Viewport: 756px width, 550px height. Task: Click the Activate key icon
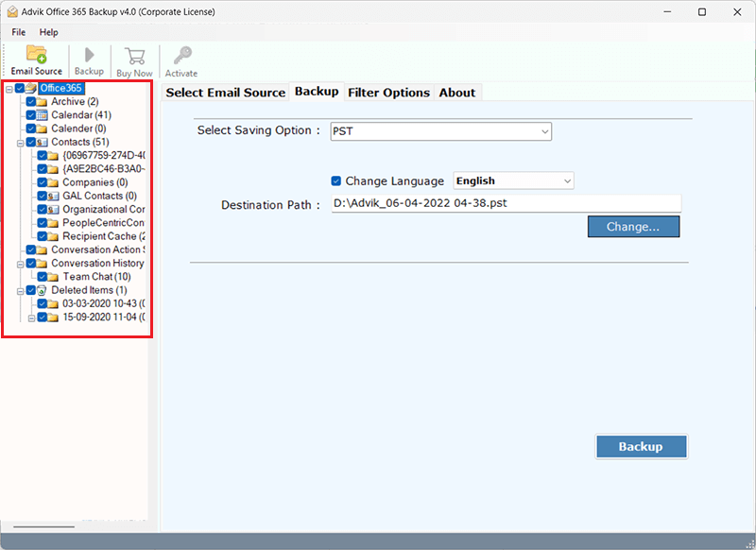click(x=182, y=56)
